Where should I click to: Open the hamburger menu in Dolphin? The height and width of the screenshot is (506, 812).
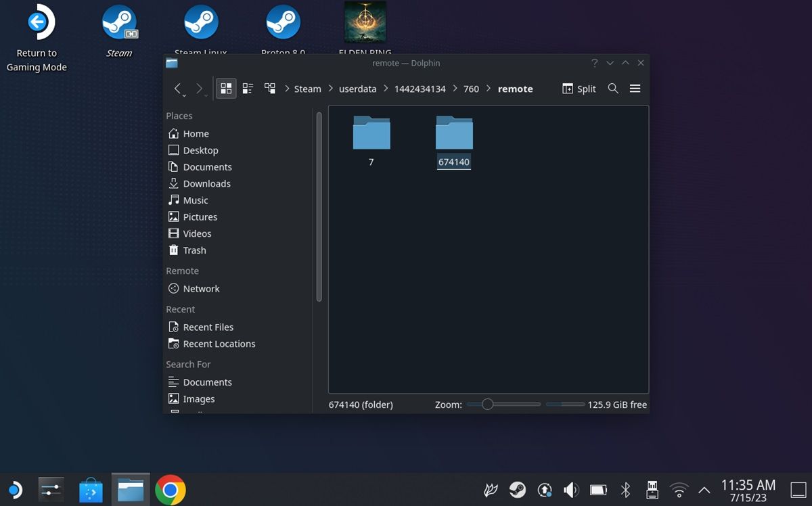point(635,89)
